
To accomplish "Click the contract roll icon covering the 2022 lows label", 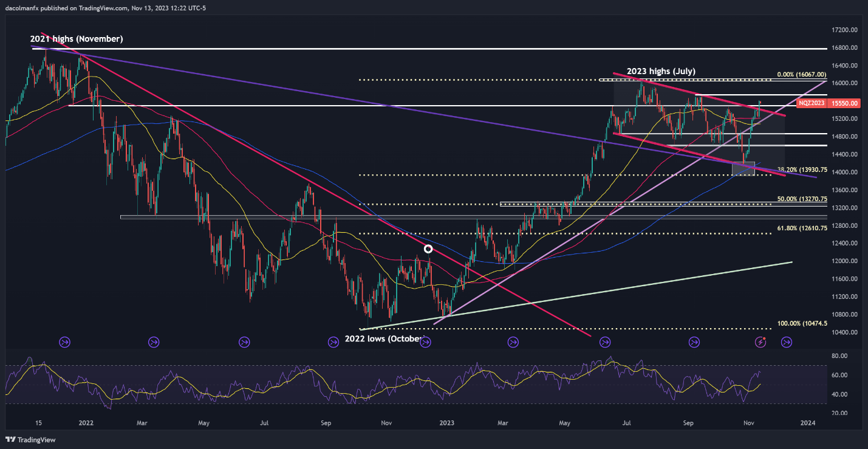I will click(425, 342).
